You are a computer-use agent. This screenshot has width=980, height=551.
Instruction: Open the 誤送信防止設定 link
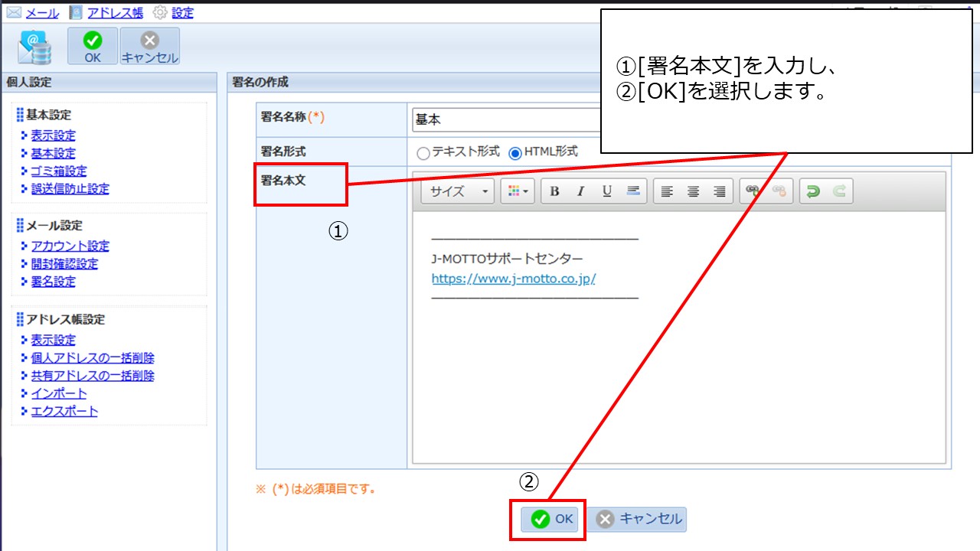(70, 188)
